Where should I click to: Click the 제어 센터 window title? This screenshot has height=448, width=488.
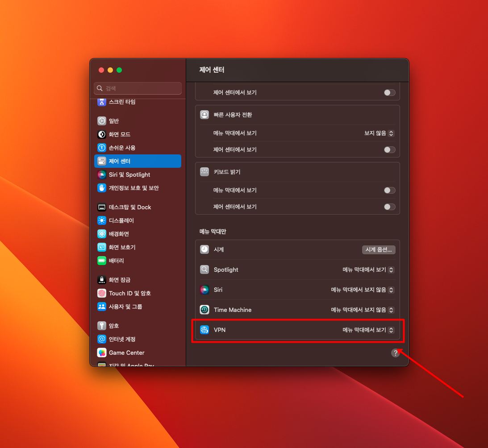point(212,70)
